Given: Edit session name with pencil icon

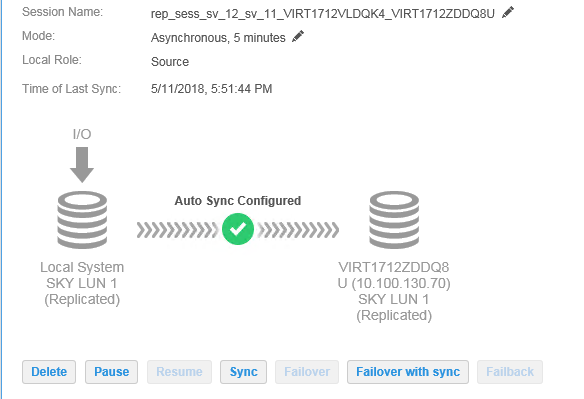Looking at the screenshot, I should [508, 12].
